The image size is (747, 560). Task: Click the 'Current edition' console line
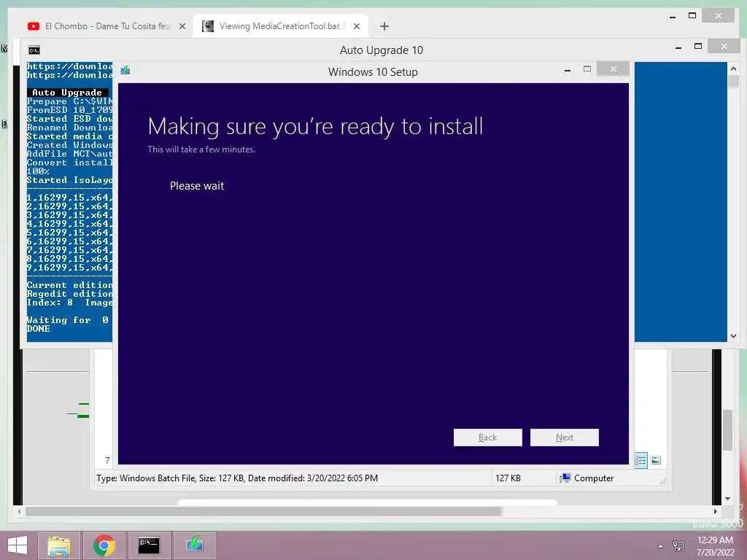pyautogui.click(x=69, y=285)
